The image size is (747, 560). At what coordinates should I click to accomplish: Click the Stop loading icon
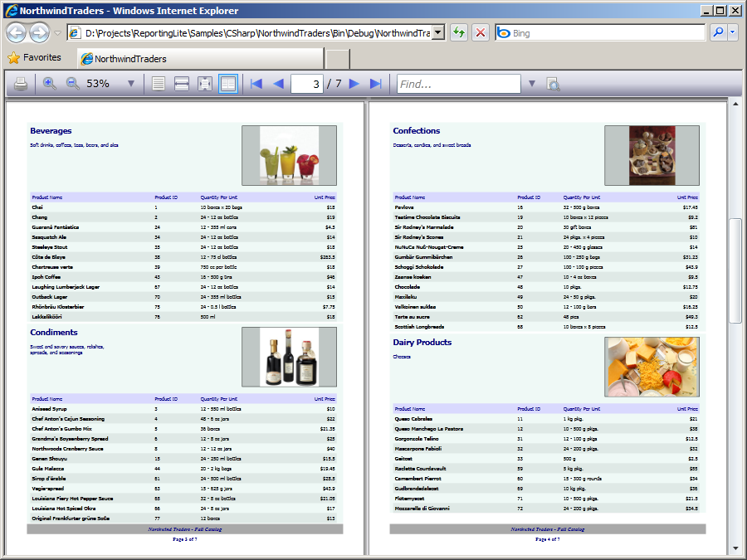tap(481, 32)
